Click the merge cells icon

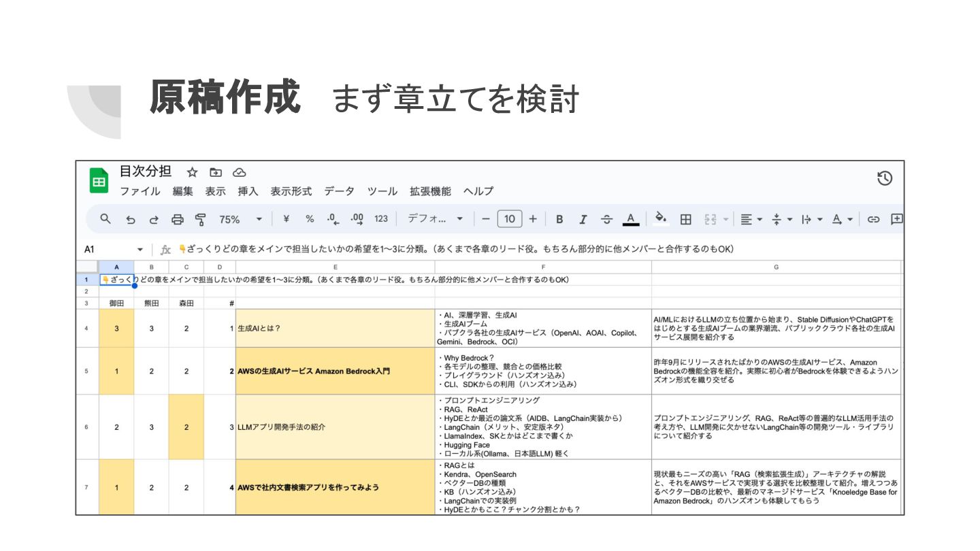710,219
